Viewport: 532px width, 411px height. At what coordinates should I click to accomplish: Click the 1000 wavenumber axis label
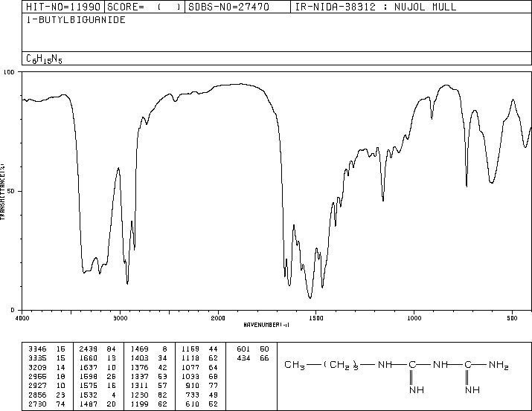point(414,318)
